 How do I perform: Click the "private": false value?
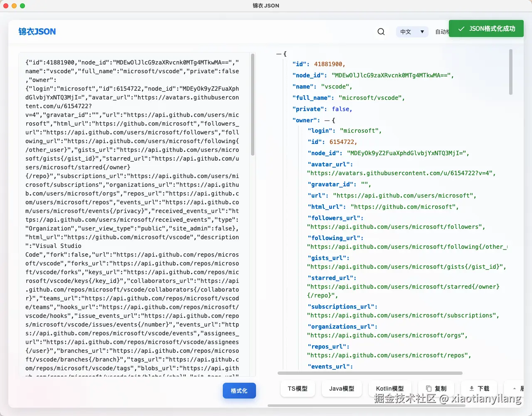[340, 109]
